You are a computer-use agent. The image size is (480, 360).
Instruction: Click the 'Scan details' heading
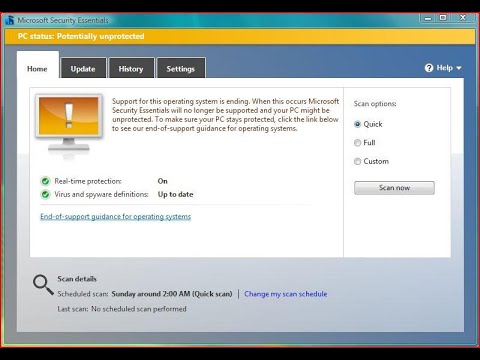77,279
